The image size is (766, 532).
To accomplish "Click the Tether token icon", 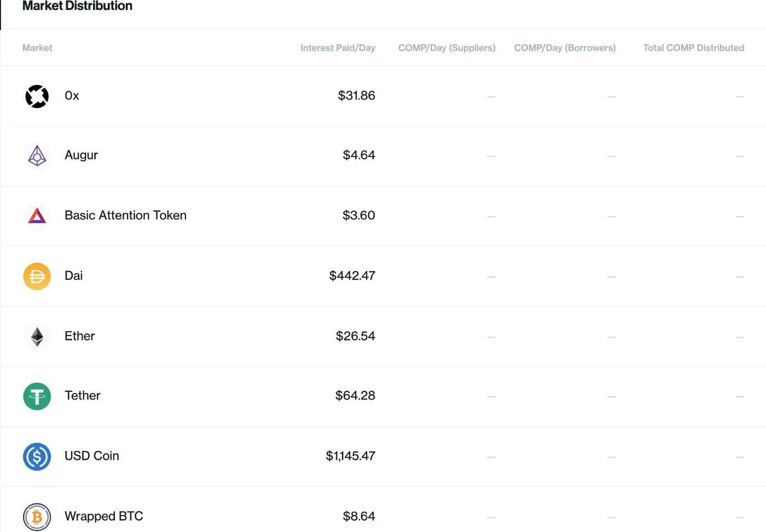I will pos(37,396).
